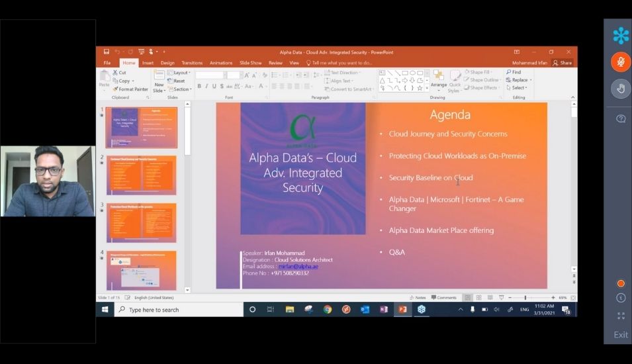Screen dimensions: 632x364
Task: Toggle text shadow formatting
Action: tap(222, 86)
